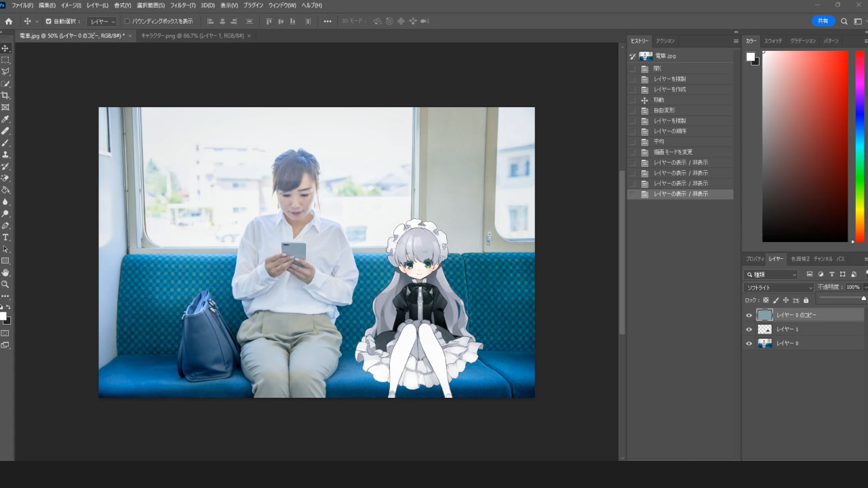Toggle lock all padlock icon
This screenshot has height=488, width=868.
806,300
